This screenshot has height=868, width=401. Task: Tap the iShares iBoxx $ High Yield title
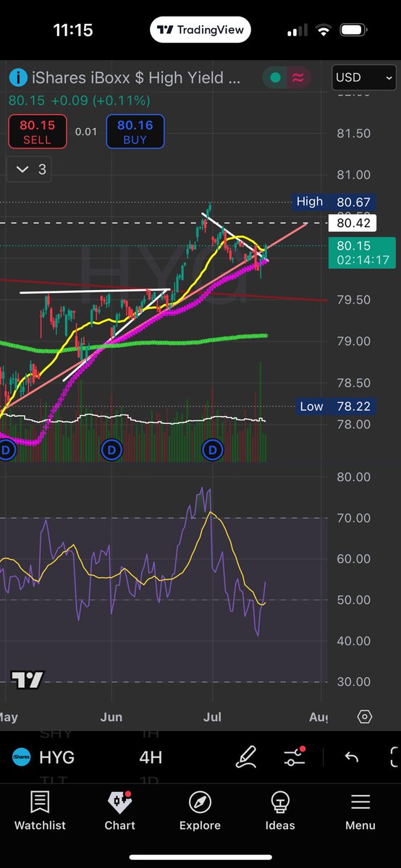tap(136, 77)
